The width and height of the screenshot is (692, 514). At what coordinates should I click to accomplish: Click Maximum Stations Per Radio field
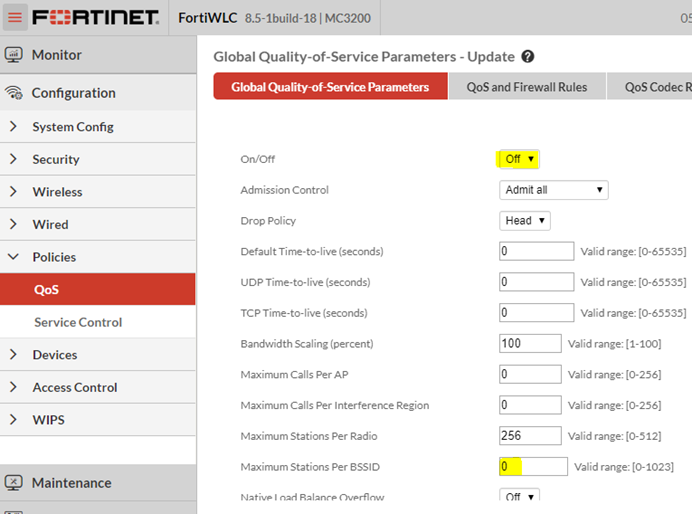tap(530, 436)
